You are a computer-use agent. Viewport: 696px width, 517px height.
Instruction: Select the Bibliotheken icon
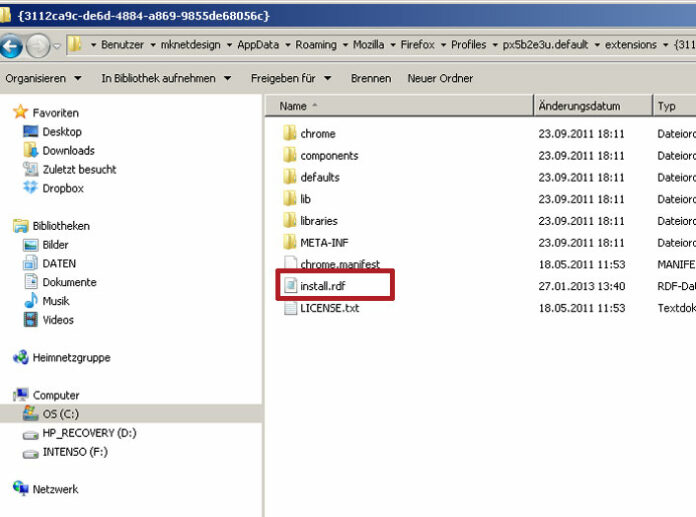[x=20, y=225]
